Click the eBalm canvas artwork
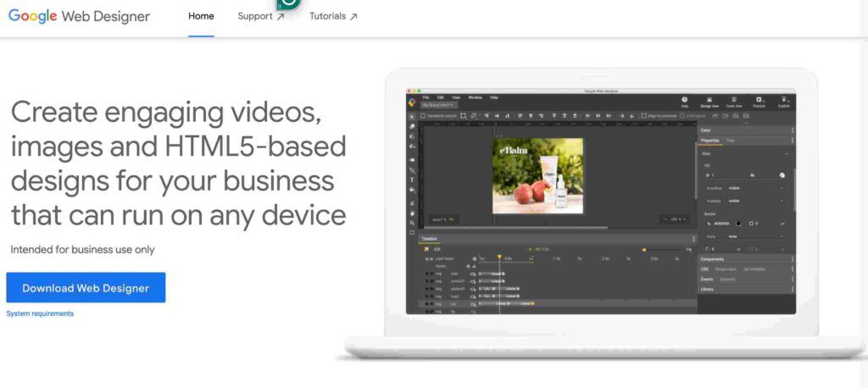This screenshot has width=868, height=388. 537,175
